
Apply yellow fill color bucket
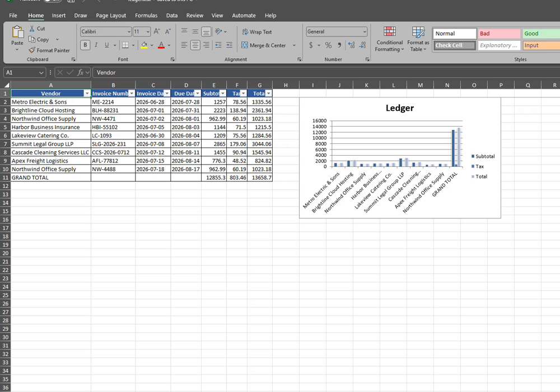coord(144,45)
